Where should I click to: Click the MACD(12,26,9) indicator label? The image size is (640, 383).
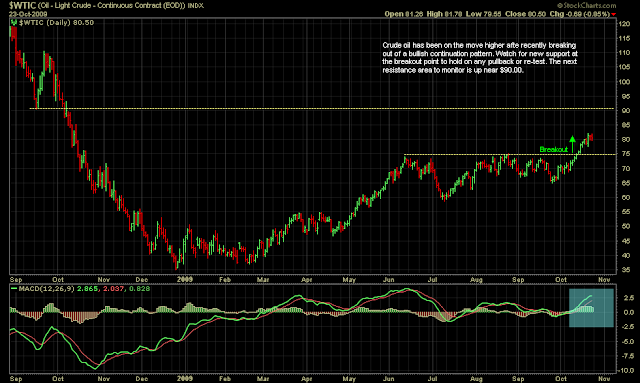[47, 289]
